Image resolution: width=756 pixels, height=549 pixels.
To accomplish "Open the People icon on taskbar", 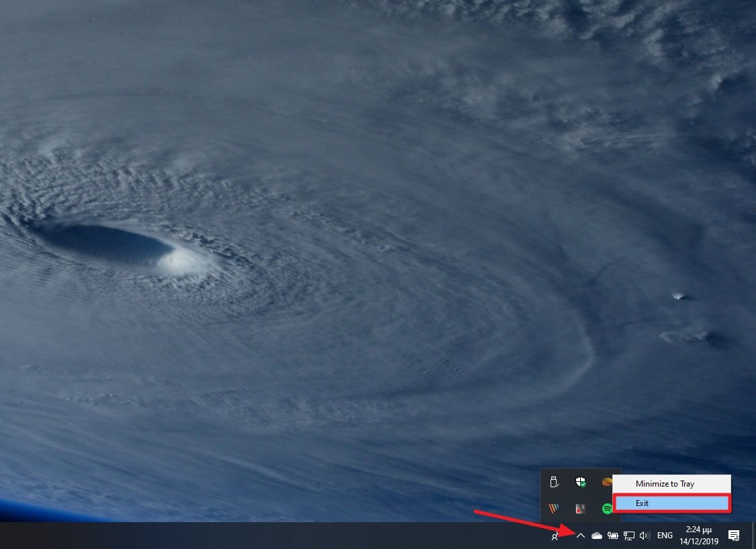I will point(555,536).
